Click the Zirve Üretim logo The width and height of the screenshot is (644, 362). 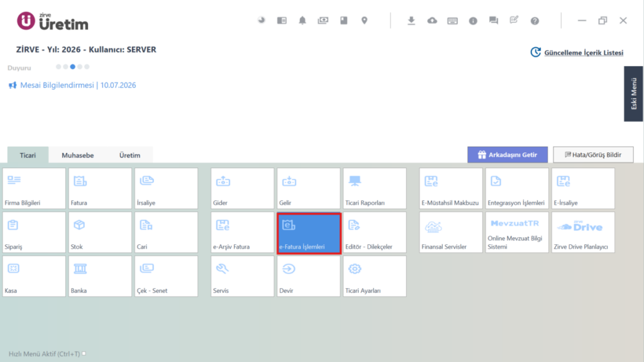(53, 21)
